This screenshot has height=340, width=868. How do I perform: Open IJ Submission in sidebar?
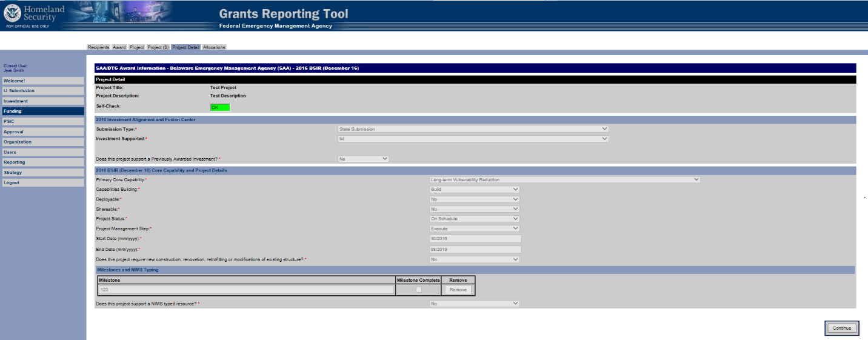pyautogui.click(x=42, y=91)
